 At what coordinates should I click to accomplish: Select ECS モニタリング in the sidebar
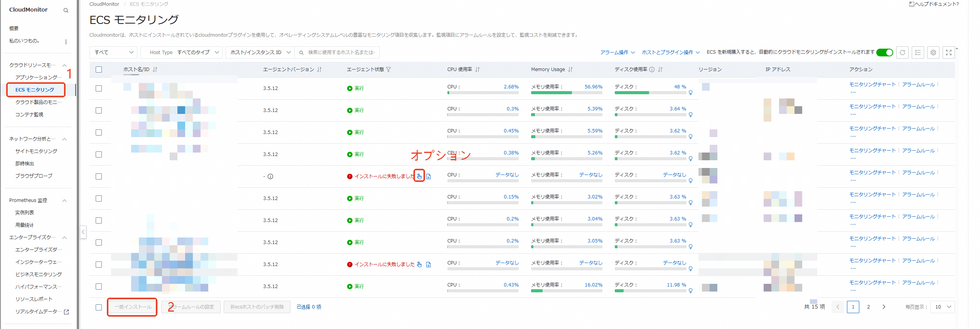(35, 90)
